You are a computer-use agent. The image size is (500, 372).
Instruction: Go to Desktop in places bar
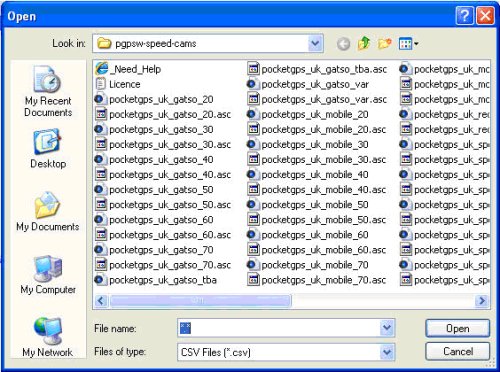tap(48, 149)
